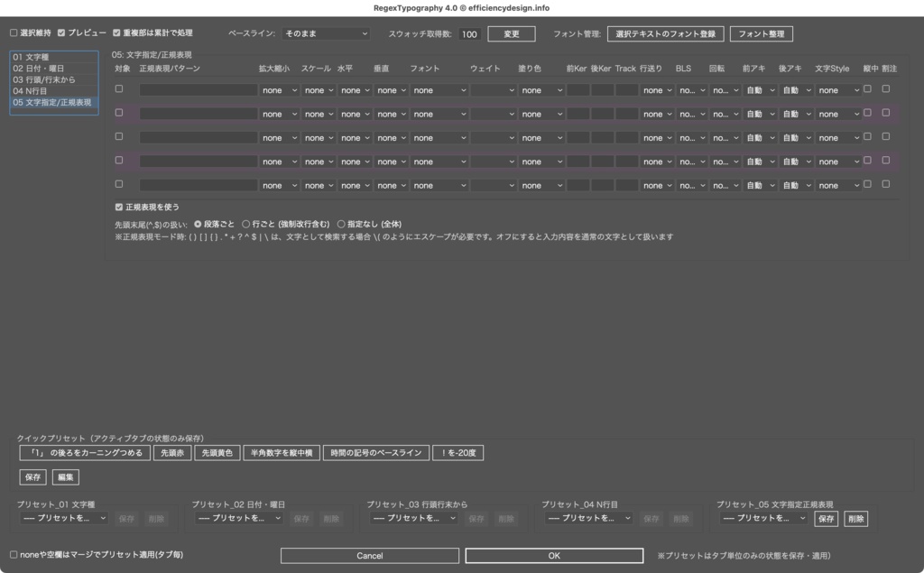Apply the 先頭赤 quick preset
Screen dimensions: 924x573
point(171,453)
